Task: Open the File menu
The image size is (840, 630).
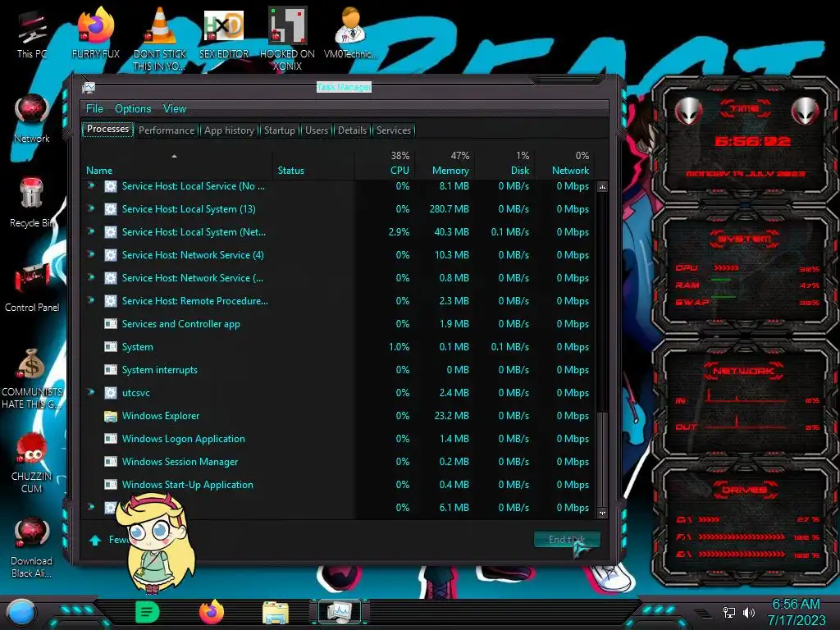Action: tap(94, 109)
